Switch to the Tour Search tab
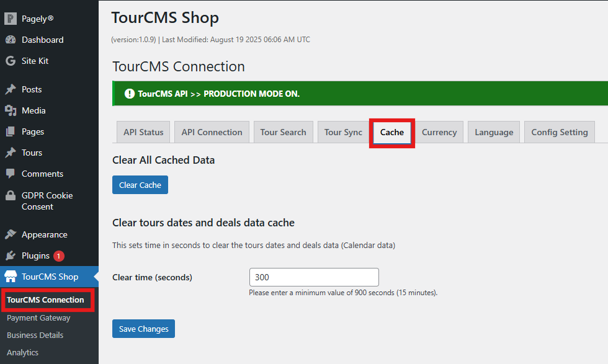 click(283, 132)
